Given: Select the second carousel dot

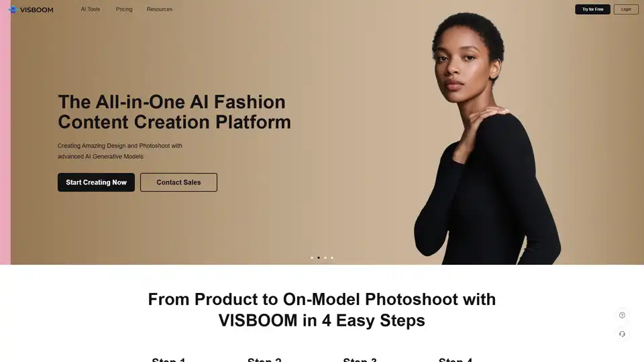Looking at the screenshot, I should click(318, 257).
